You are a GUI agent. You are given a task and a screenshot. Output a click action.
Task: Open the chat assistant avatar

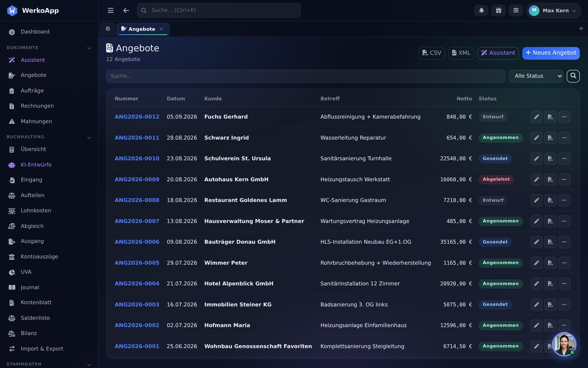click(564, 344)
